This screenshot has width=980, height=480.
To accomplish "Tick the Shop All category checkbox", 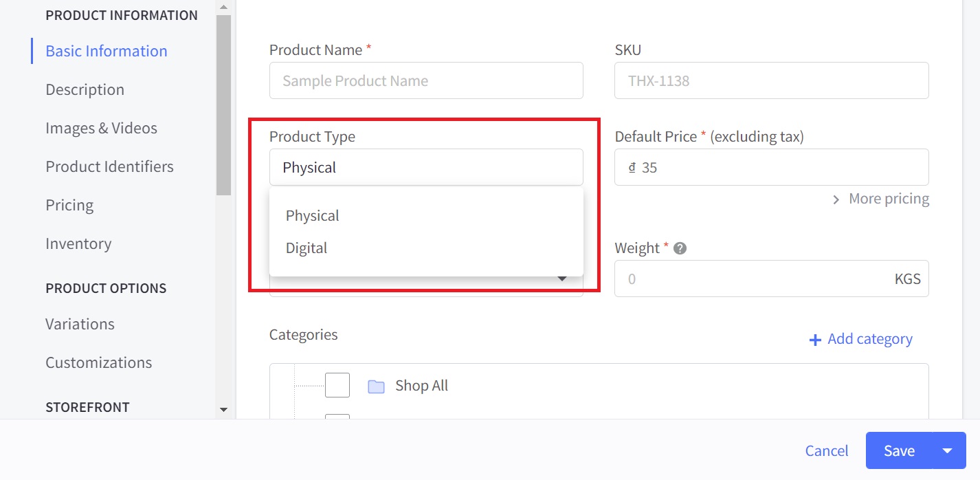I will 337,385.
